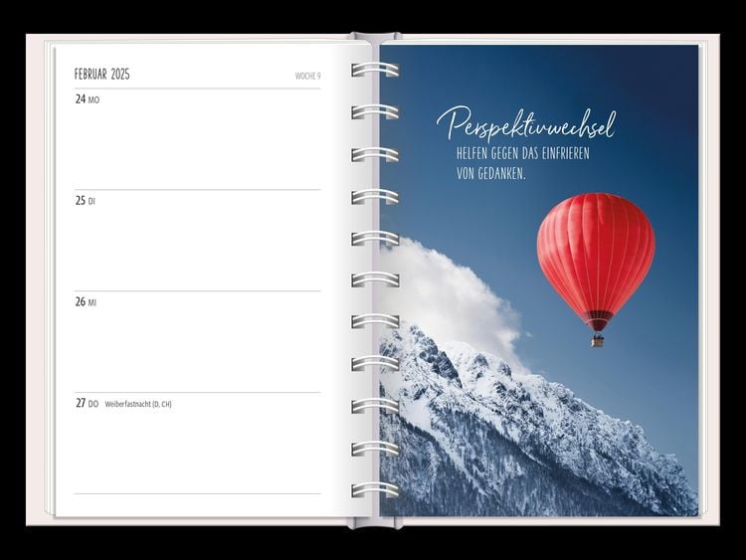Click the Perspektivwechsel script heading
This screenshot has width=746, height=560.
[525, 126]
